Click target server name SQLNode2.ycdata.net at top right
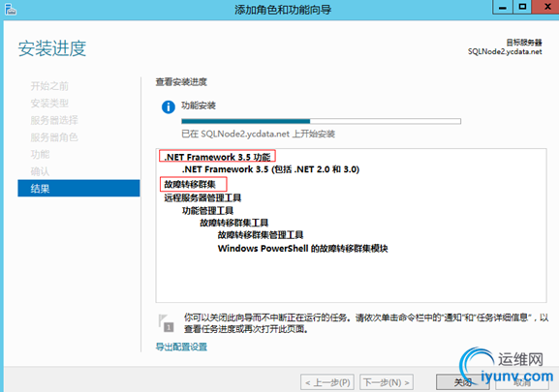This screenshot has height=392, width=559. click(x=505, y=51)
